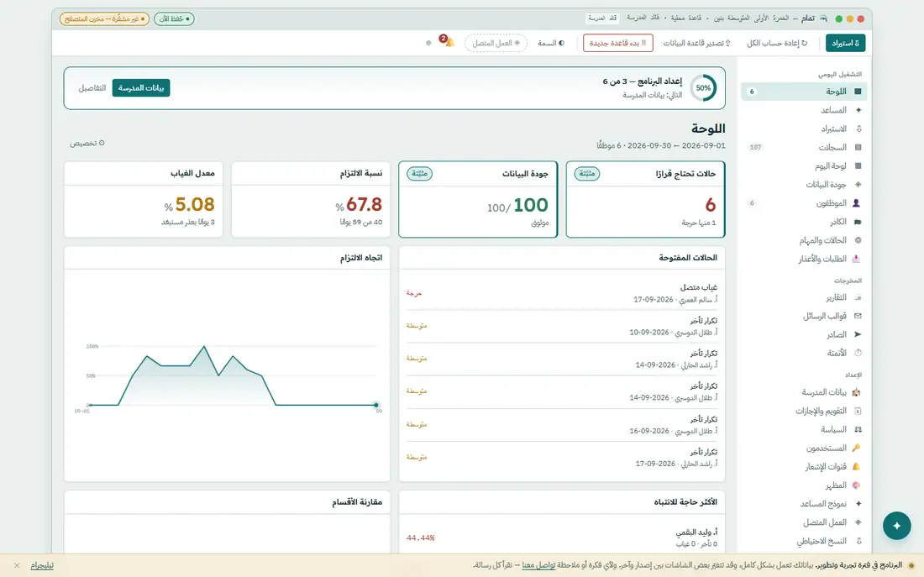Click التفاصيل details in setup banner
This screenshot has width=924, height=577.
click(92, 88)
